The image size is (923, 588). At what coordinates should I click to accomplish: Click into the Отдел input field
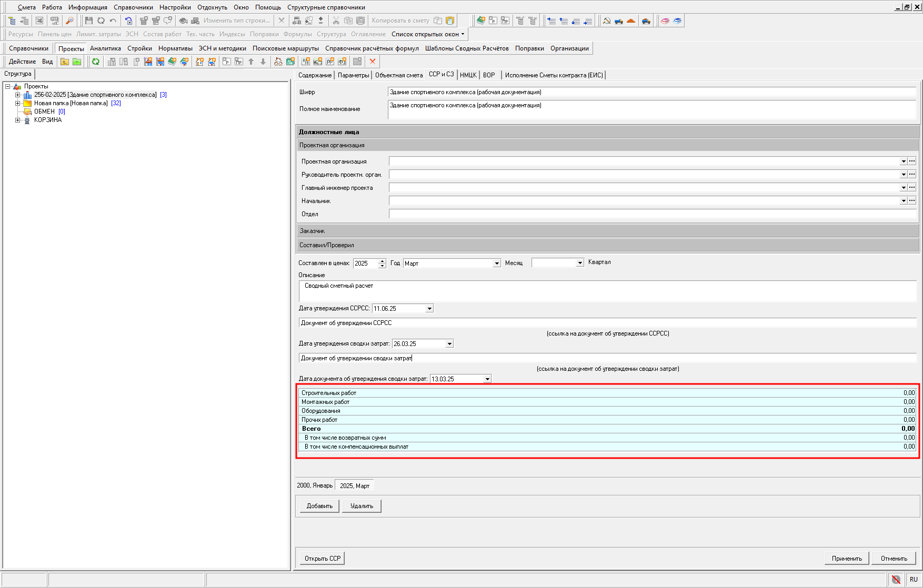[x=652, y=214]
